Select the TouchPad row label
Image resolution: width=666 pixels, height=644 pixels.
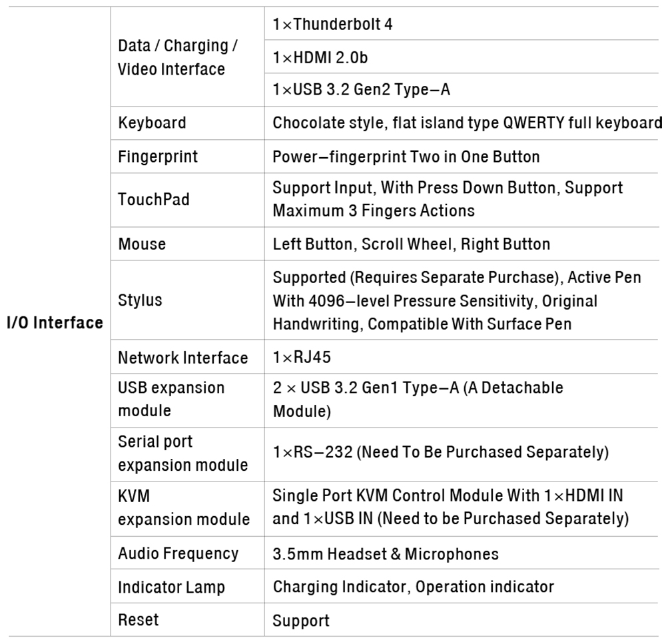tap(154, 199)
